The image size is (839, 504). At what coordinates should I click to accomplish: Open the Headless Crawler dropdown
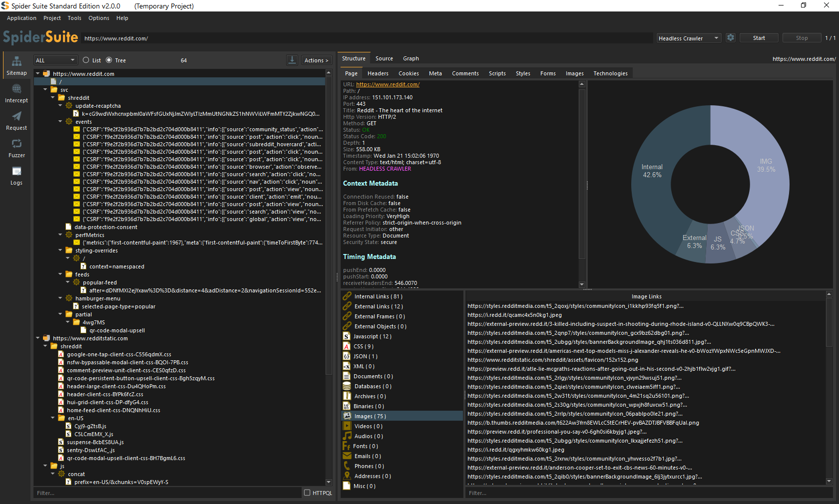(688, 38)
